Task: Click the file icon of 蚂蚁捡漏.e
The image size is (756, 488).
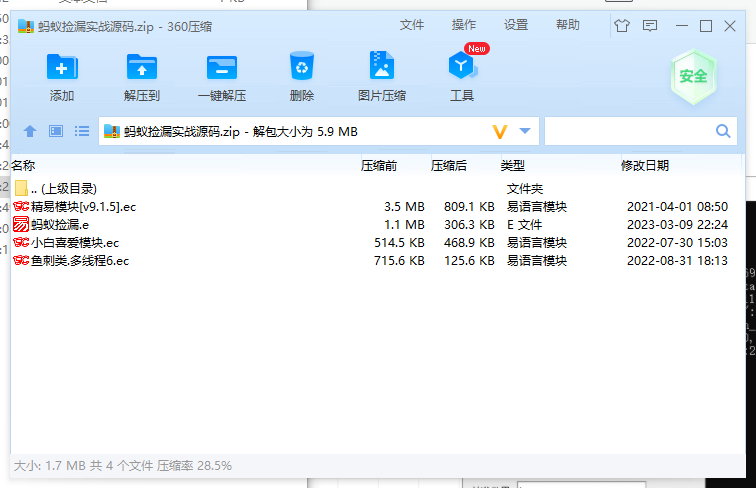Action: [21, 224]
